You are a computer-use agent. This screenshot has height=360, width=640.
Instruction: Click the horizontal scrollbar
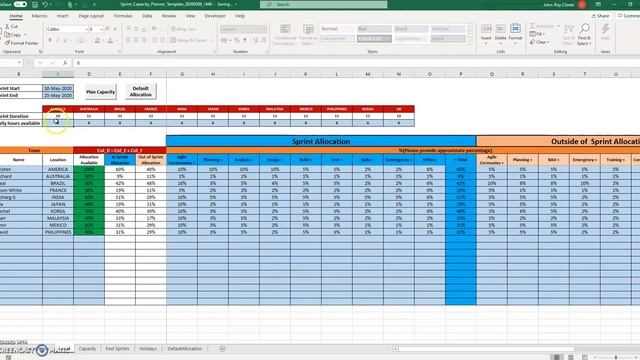[486, 349]
